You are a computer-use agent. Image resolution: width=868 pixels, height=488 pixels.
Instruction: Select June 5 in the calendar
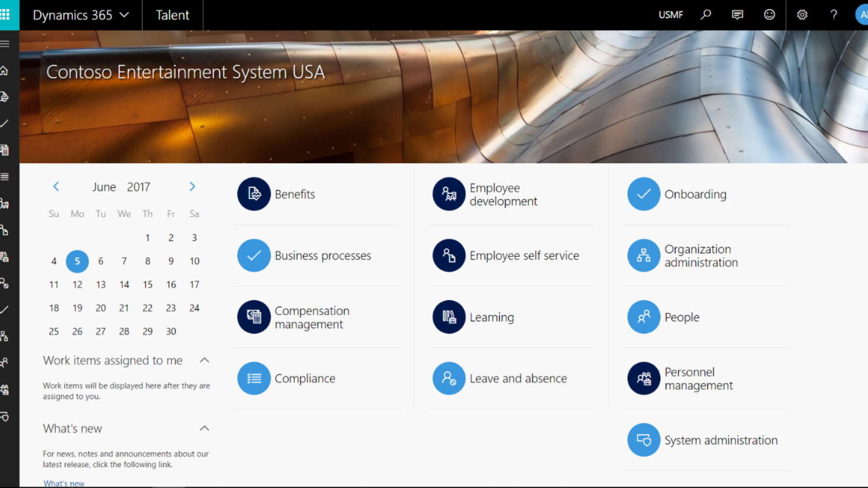click(77, 261)
